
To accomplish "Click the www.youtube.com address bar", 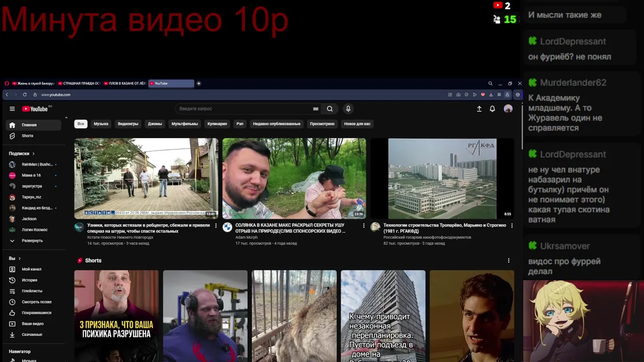I will click(56, 95).
